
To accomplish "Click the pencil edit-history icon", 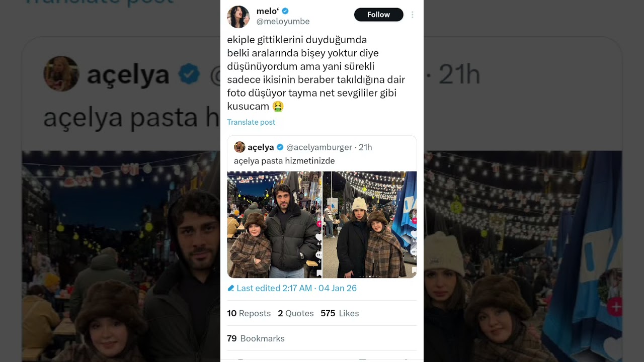I will (x=231, y=288).
